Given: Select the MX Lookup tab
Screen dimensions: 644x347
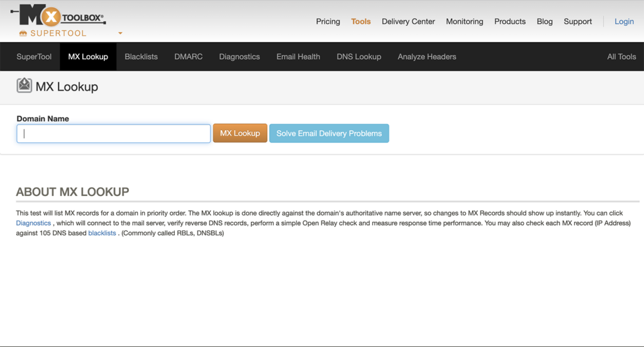Looking at the screenshot, I should (x=88, y=57).
